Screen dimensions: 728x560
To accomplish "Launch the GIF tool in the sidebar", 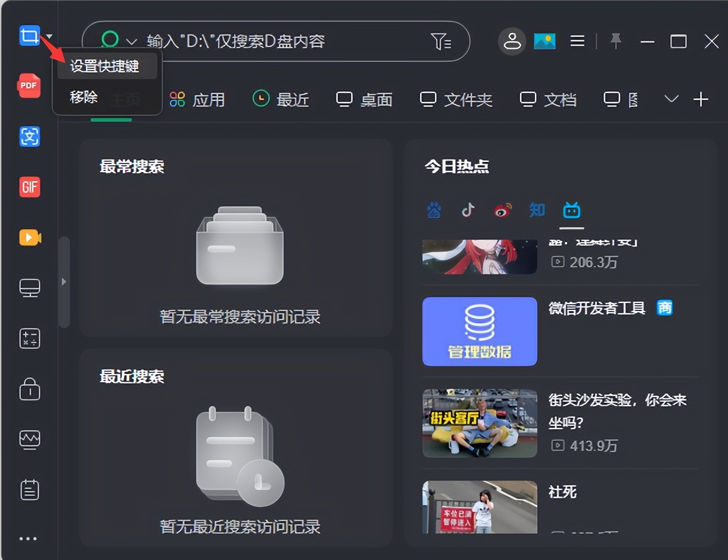I will click(29, 187).
